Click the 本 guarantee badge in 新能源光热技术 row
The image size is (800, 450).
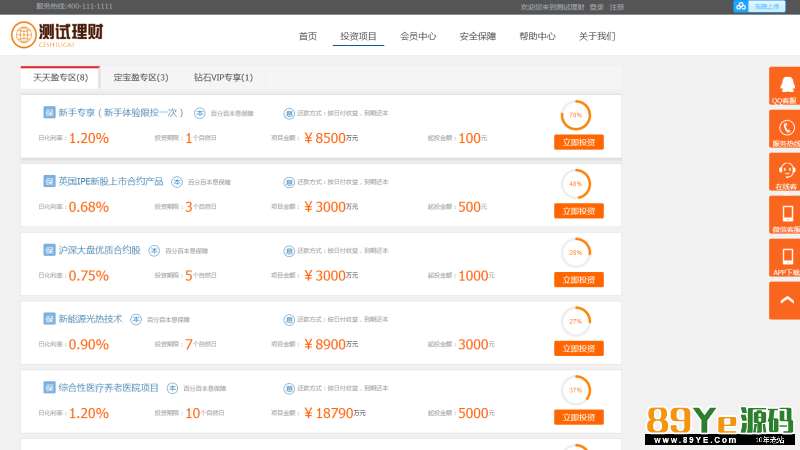coord(135,320)
